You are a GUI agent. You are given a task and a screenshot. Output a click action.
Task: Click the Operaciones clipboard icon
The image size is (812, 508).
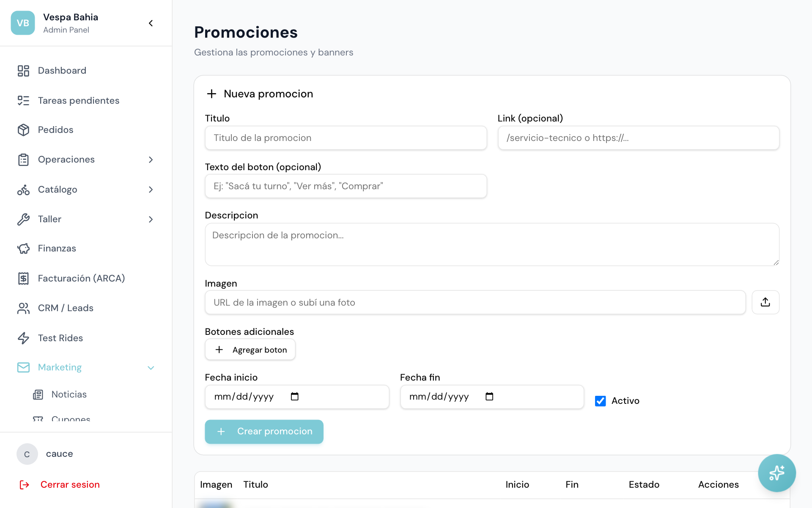point(23,160)
